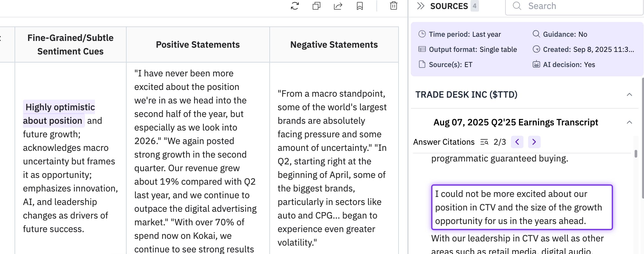Collapse the Trade Desk Inc section
Screen dimensions: 644x254
point(629,94)
